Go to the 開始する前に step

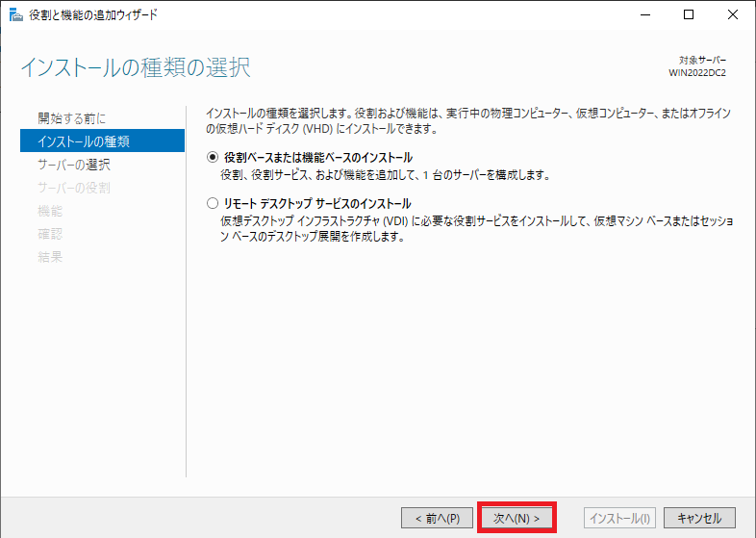(x=71, y=118)
